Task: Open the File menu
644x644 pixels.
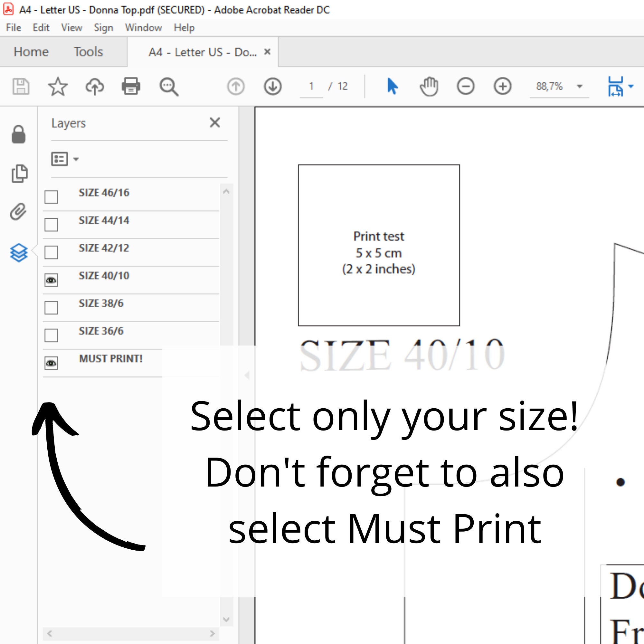Action: pos(14,27)
